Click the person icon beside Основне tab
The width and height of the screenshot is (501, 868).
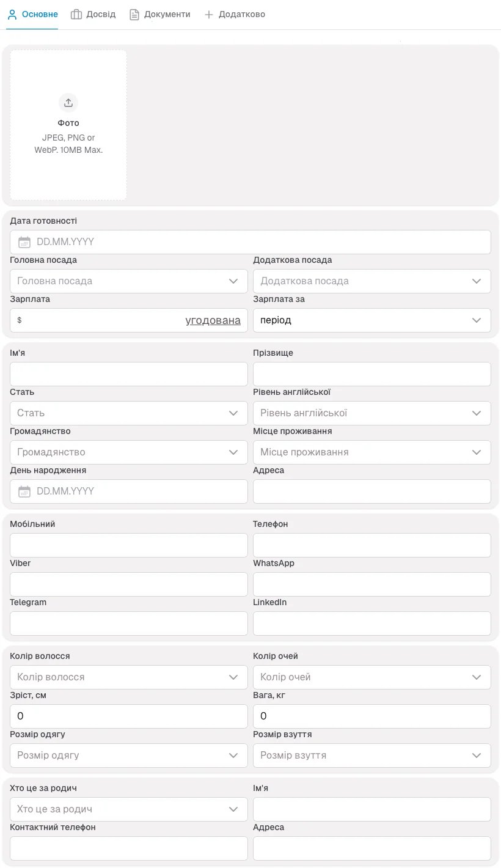[12, 14]
